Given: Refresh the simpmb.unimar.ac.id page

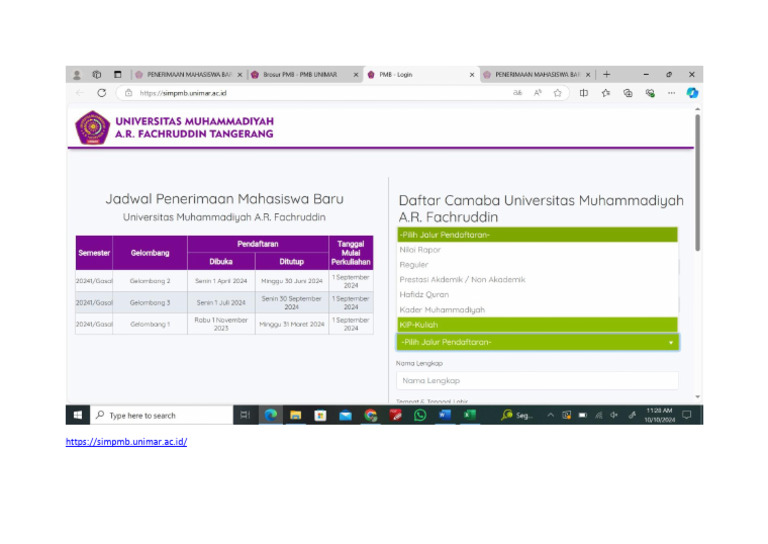Looking at the screenshot, I should pos(101,93).
